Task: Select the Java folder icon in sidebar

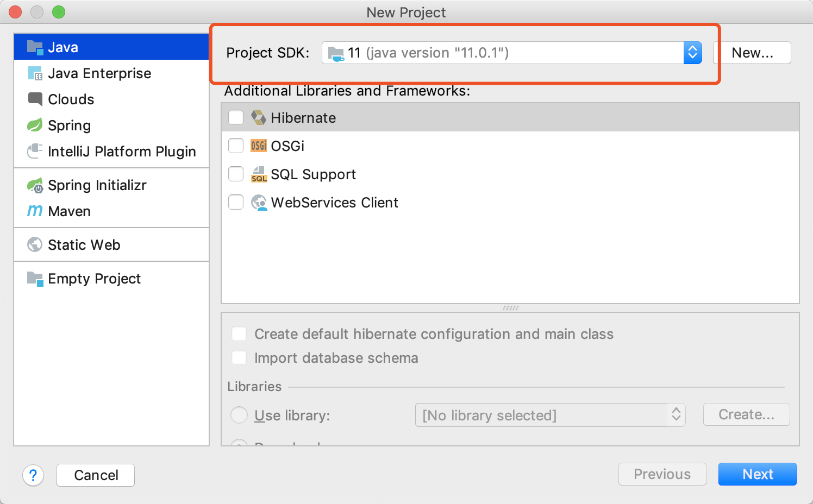Action: [x=35, y=47]
